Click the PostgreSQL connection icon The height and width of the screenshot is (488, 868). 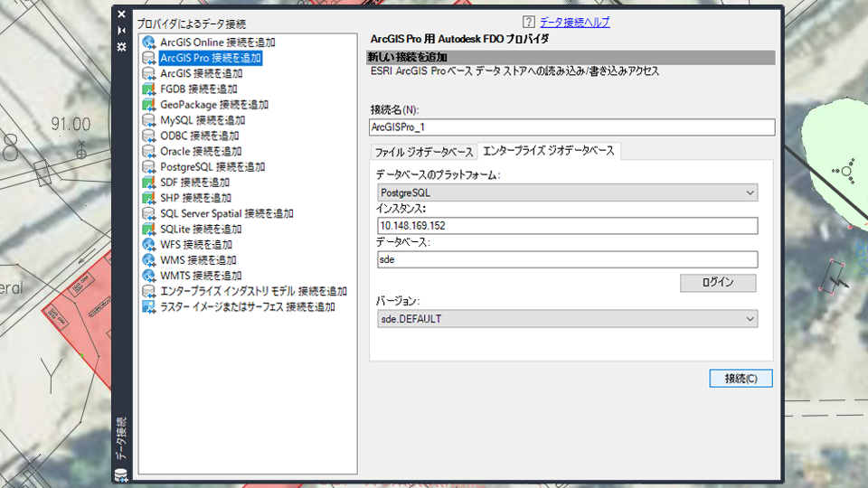point(148,166)
